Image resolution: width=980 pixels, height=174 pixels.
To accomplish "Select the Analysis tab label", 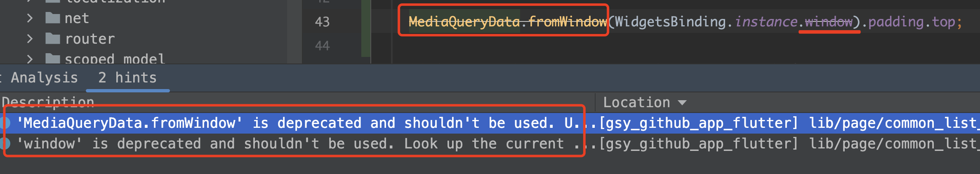I will pyautogui.click(x=44, y=78).
